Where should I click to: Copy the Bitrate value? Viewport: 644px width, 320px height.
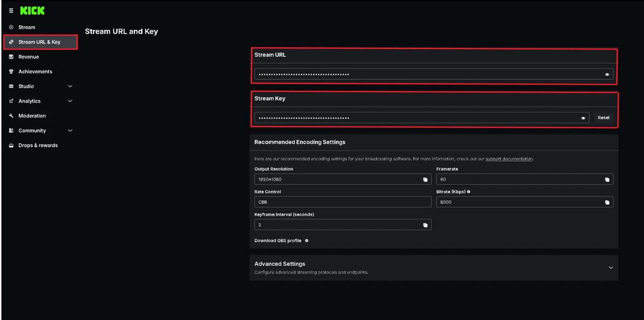coord(607,202)
